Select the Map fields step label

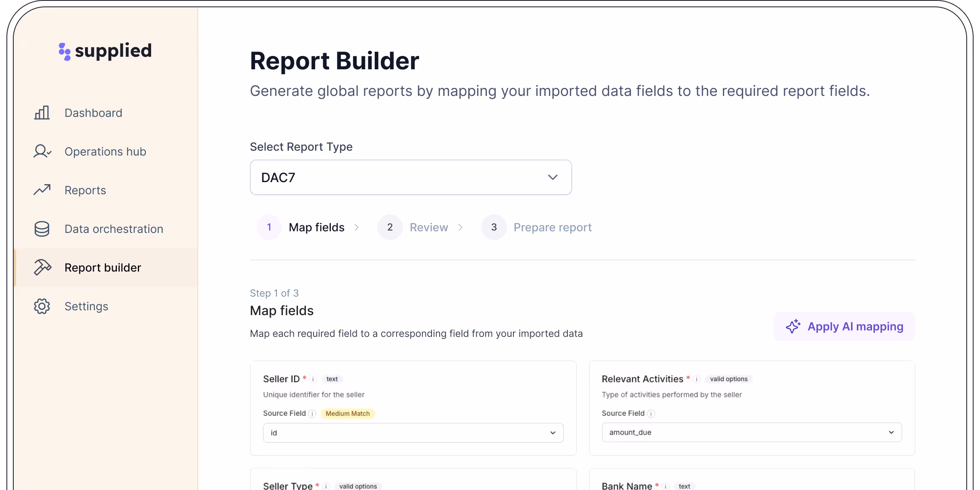(316, 227)
